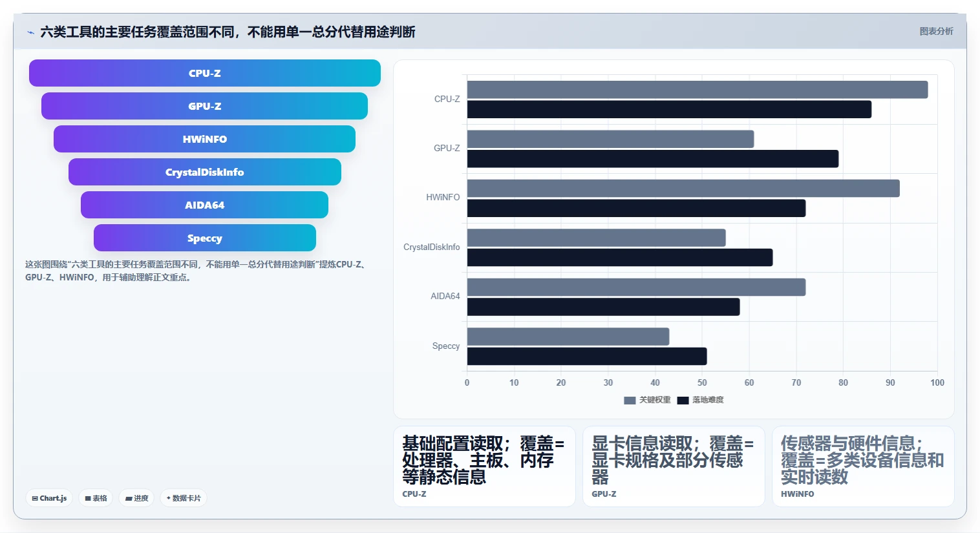Click the HWiNFO 关键权重 gray bar
This screenshot has height=533, width=980.
tap(683, 188)
